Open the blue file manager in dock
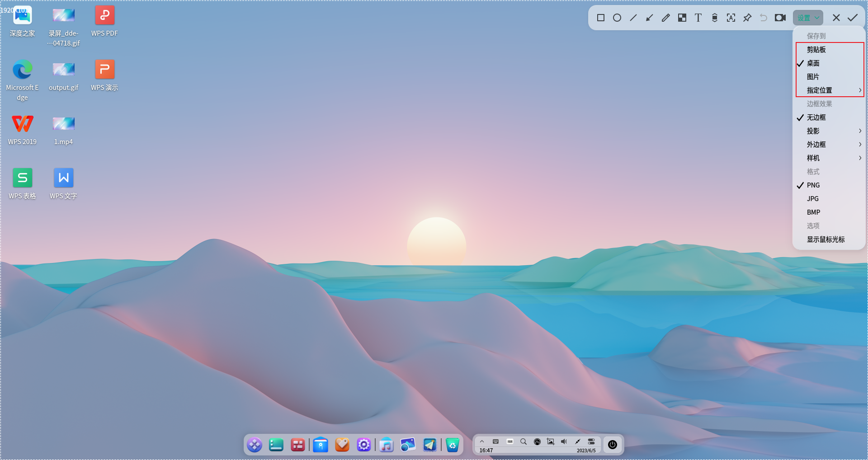The image size is (868, 460). click(x=321, y=445)
